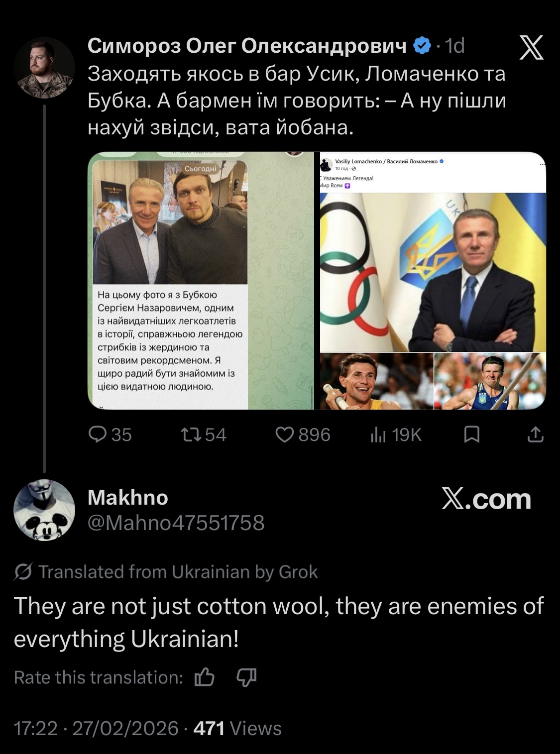The height and width of the screenshot is (754, 560).
Task: Open blue verified badge info
Action: 423,46
